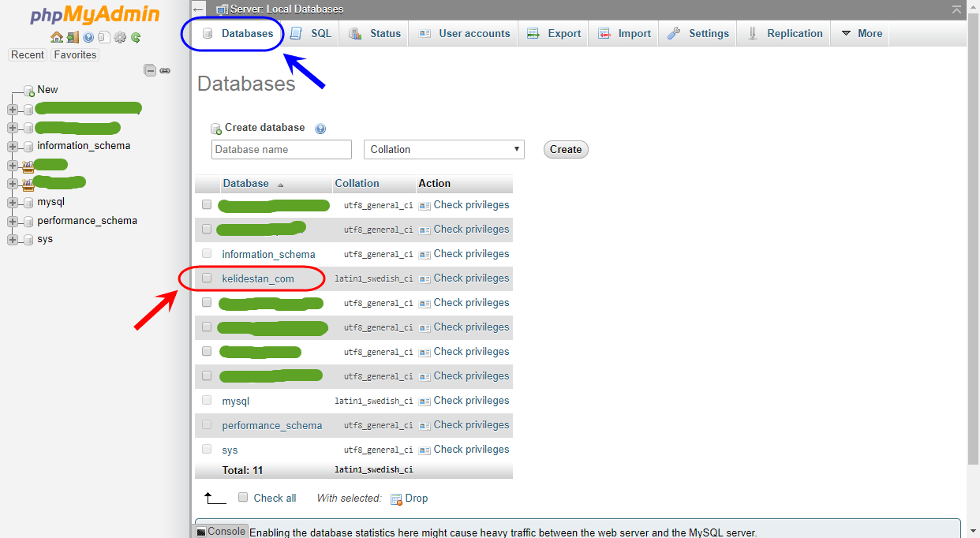Screen dimensions: 980x538
Task: Open the Console panel
Action: (222, 531)
